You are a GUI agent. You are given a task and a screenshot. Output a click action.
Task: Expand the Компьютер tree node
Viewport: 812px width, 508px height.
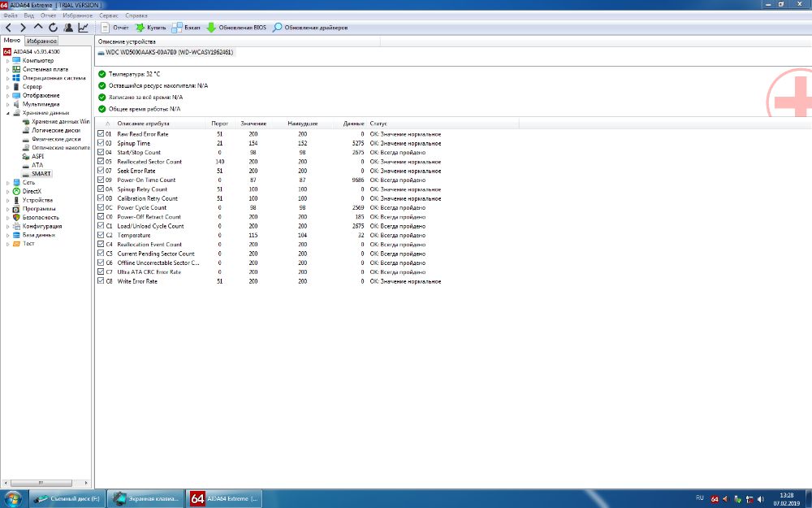pyautogui.click(x=8, y=61)
